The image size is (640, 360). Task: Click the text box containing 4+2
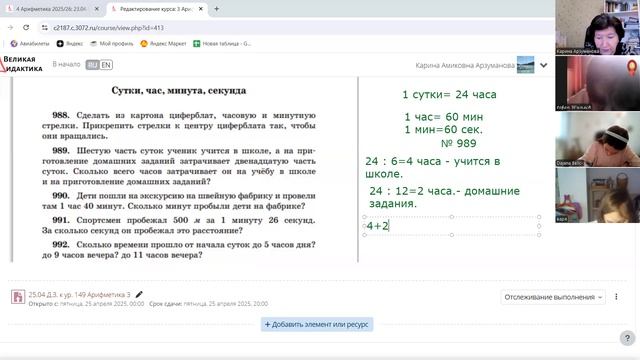click(452, 226)
